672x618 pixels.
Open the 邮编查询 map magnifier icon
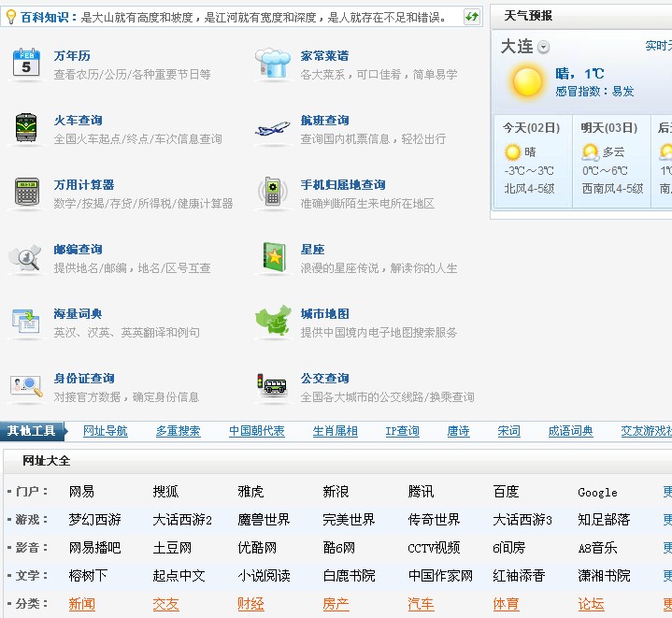(25, 258)
